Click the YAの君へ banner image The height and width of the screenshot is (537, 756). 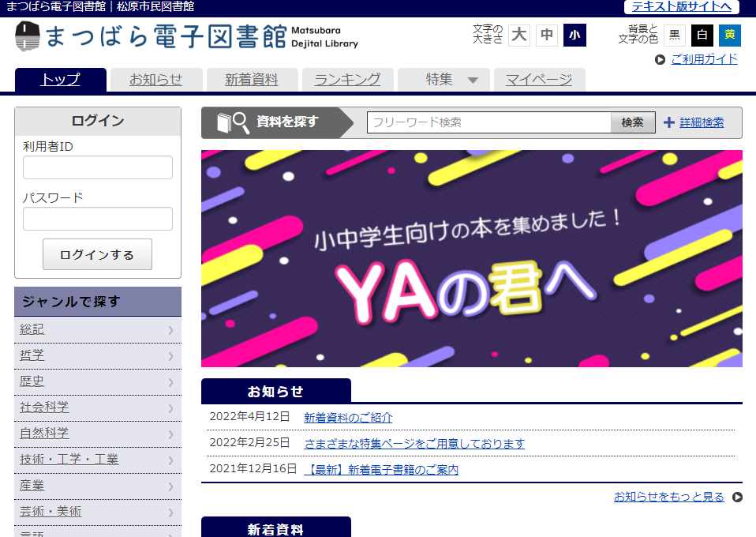(471, 258)
